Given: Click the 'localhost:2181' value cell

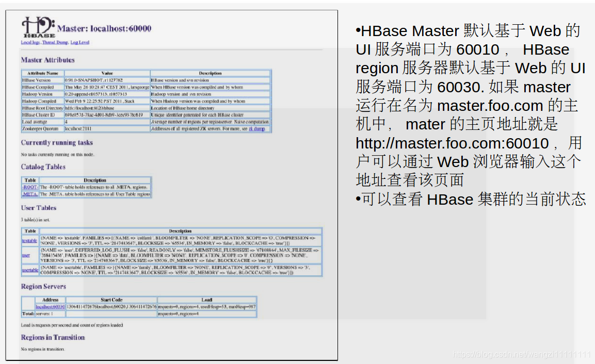Looking at the screenshot, I should click(107, 129).
